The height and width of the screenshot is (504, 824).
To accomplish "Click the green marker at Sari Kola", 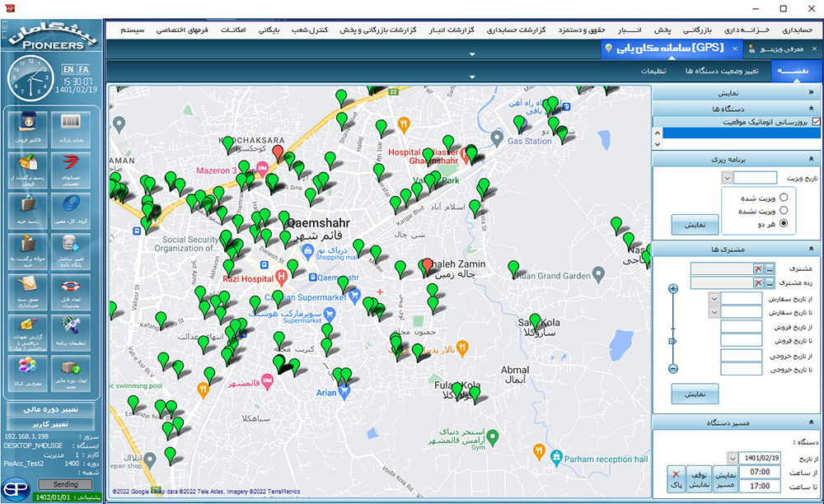I will click(x=535, y=322).
